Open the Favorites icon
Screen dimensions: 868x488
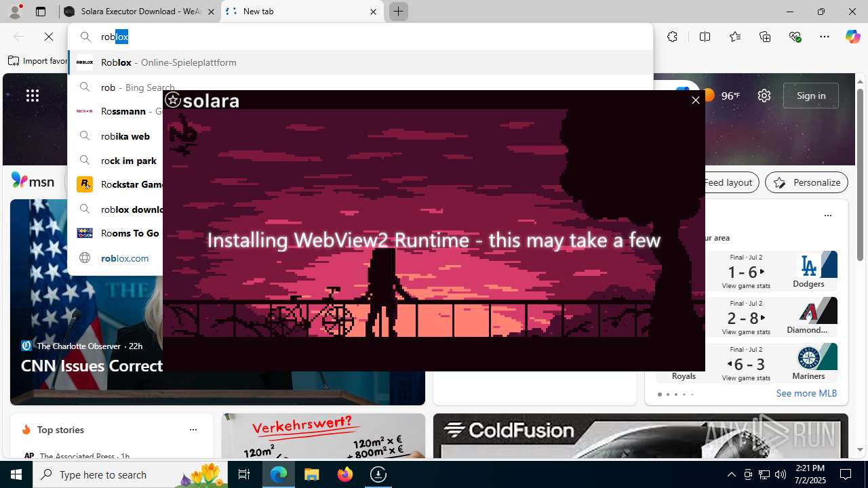click(735, 37)
